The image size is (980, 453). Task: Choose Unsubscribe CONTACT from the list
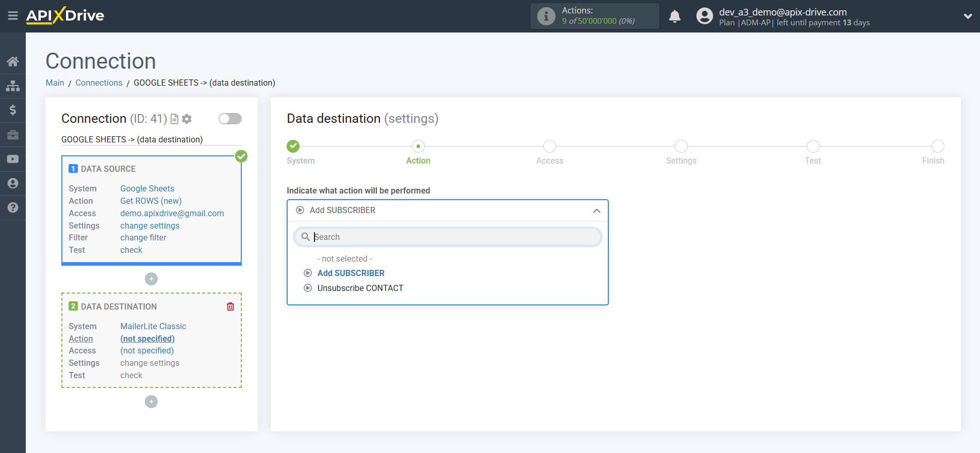click(360, 288)
